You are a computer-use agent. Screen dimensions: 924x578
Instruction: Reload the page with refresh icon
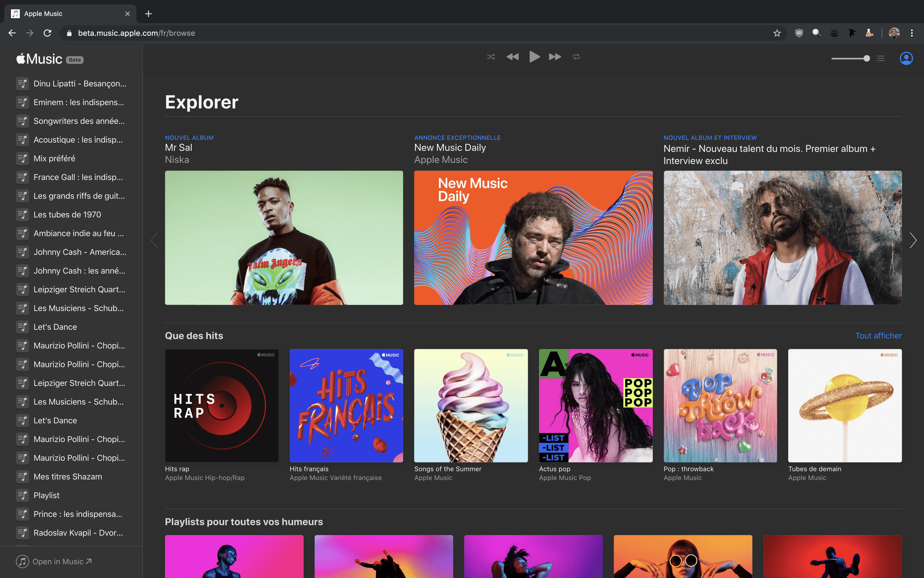coord(47,33)
